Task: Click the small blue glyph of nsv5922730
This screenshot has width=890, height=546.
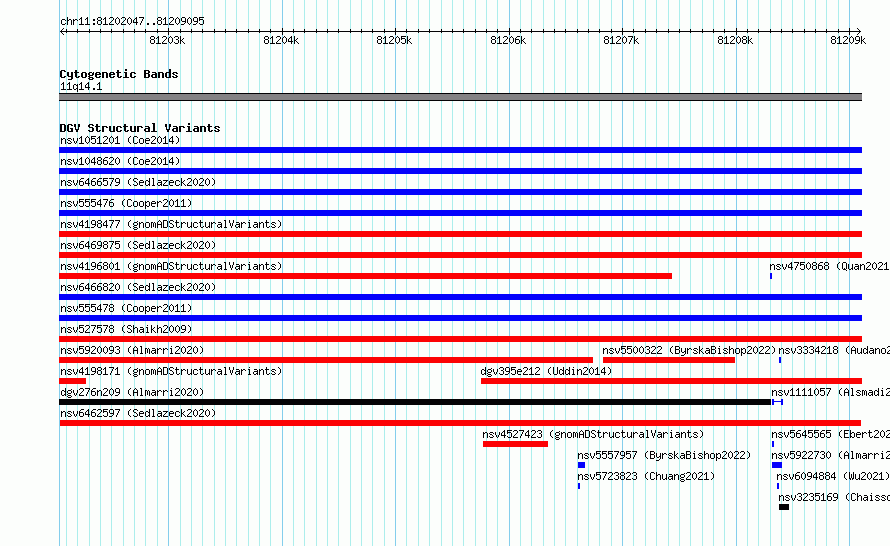Action: tap(777, 465)
